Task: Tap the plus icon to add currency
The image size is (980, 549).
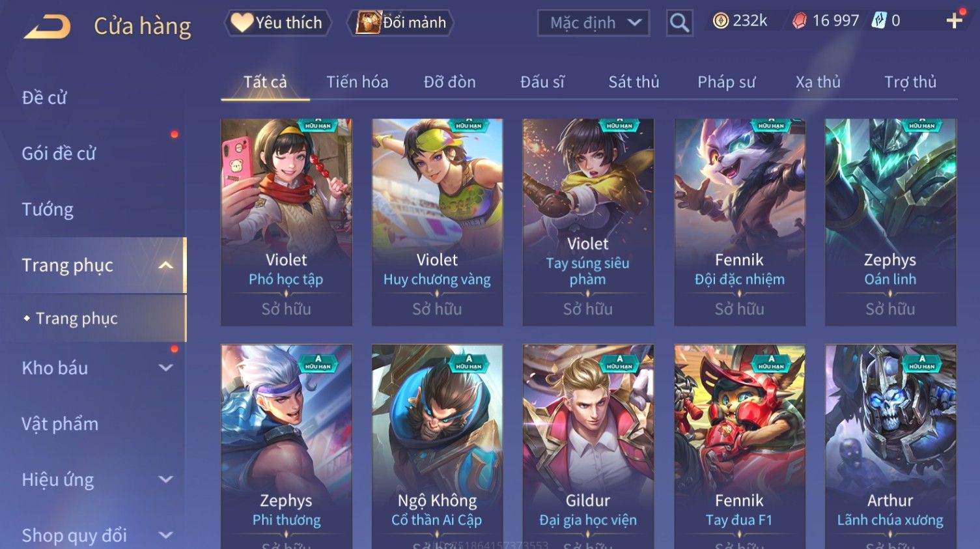Action: (x=954, y=21)
